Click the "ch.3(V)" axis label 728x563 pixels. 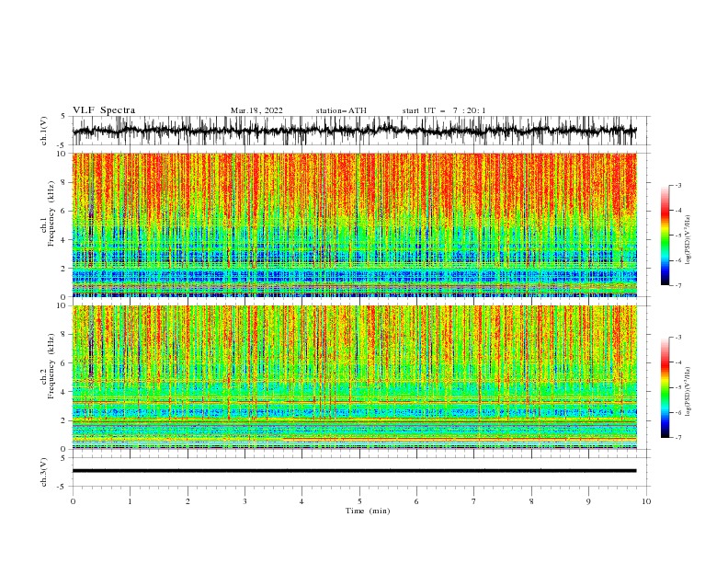[44, 472]
